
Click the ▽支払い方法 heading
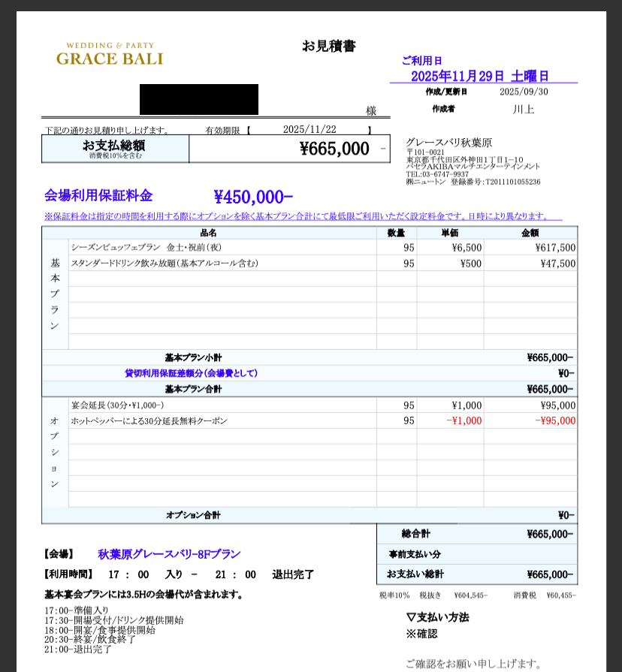point(437,617)
